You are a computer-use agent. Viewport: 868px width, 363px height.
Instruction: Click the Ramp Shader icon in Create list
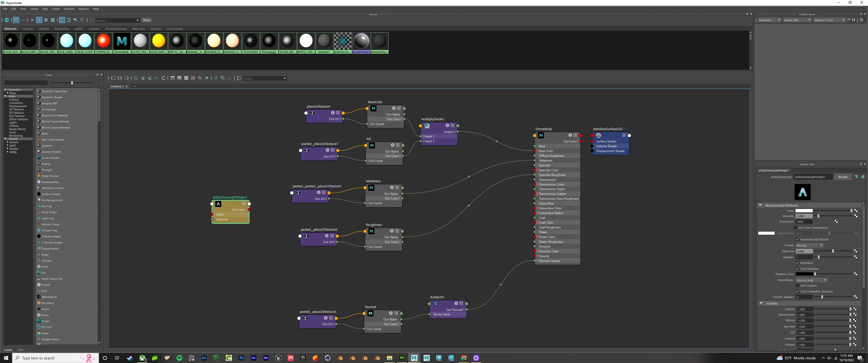(39, 176)
